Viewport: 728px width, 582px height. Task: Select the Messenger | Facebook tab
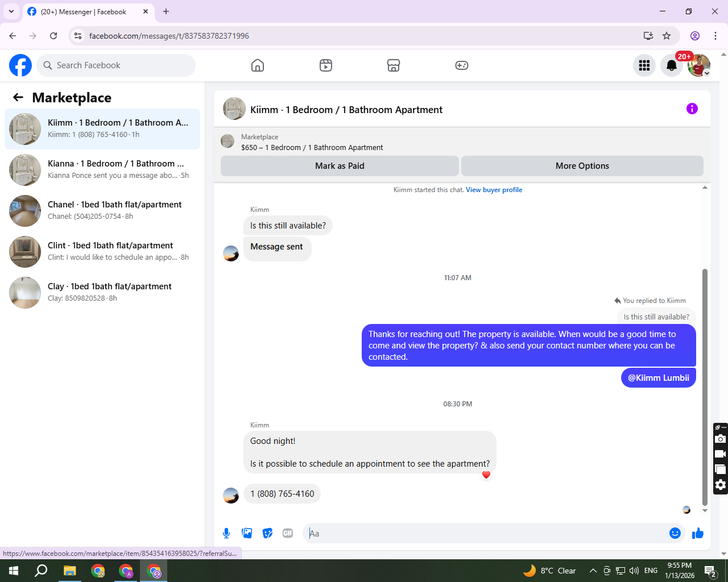tap(88, 11)
